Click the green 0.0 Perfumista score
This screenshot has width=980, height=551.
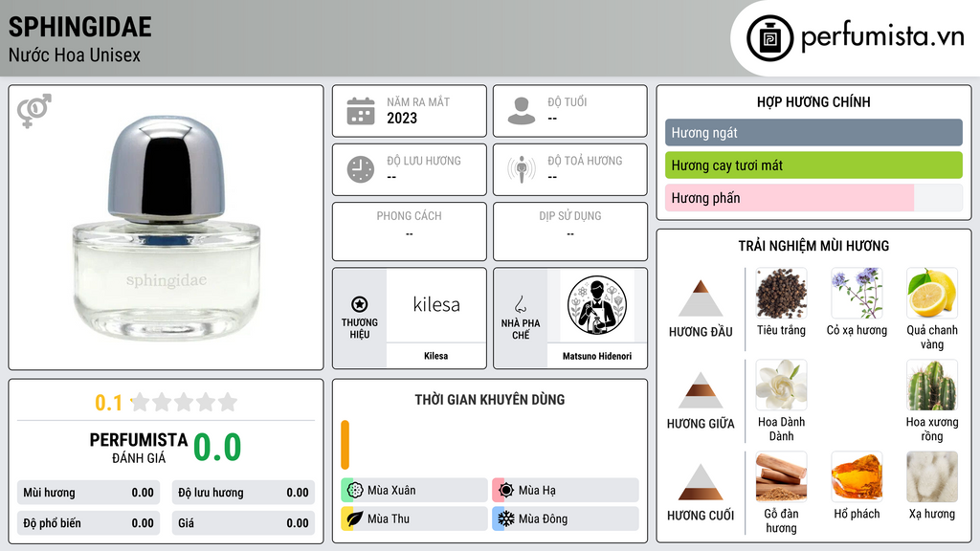pyautogui.click(x=217, y=448)
